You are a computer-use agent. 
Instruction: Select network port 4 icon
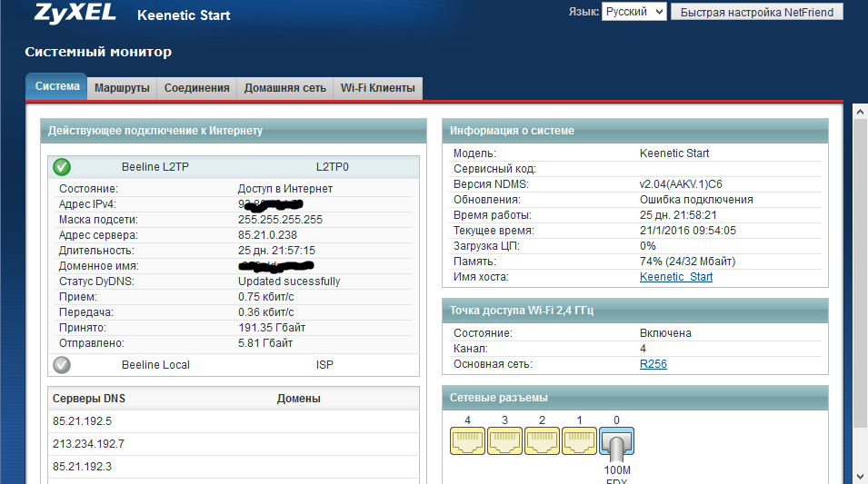467,440
